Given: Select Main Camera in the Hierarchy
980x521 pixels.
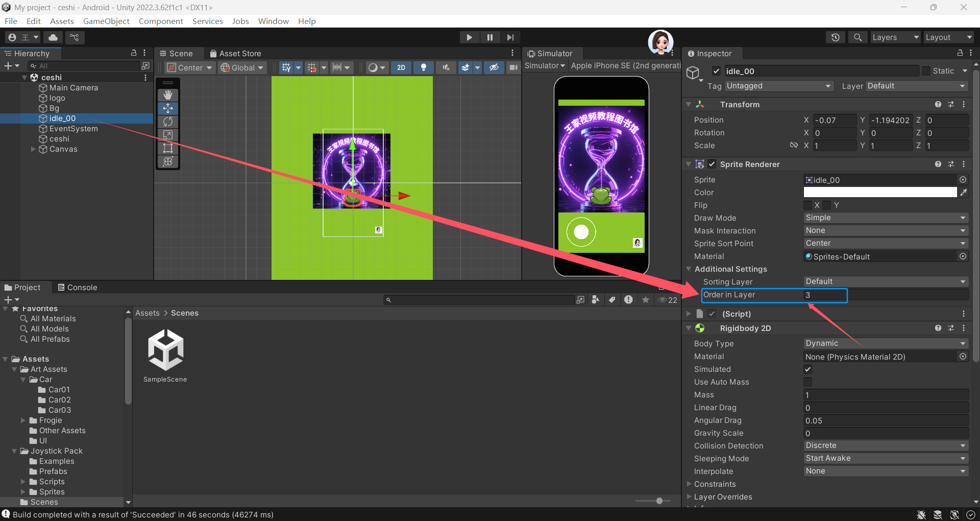Looking at the screenshot, I should pyautogui.click(x=73, y=88).
